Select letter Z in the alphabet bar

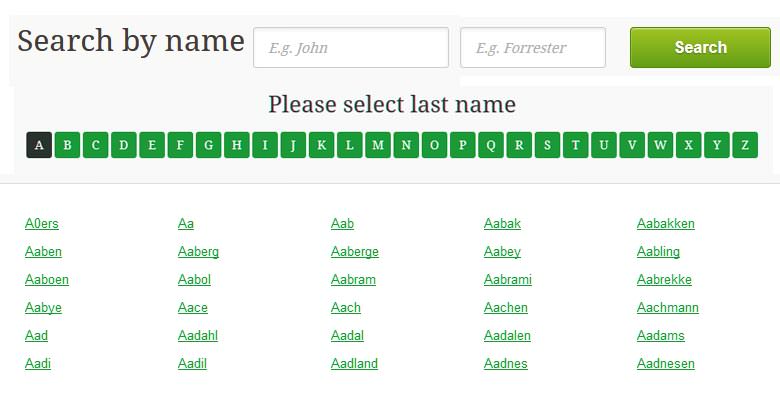tap(745, 145)
